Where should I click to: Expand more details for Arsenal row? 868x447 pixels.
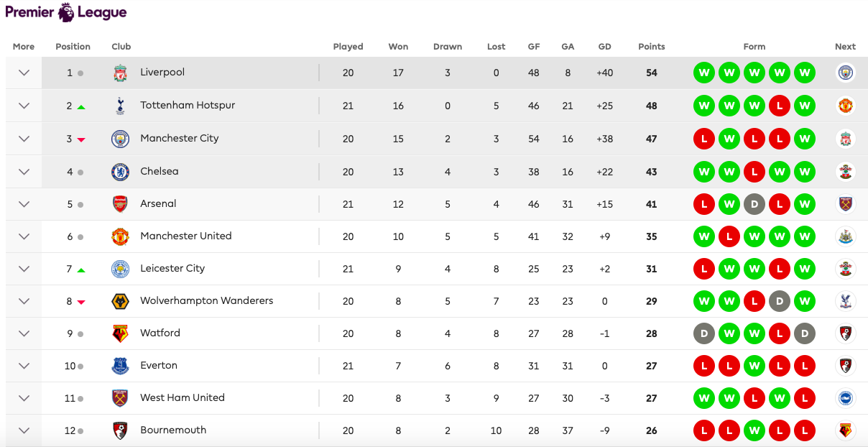tap(24, 204)
